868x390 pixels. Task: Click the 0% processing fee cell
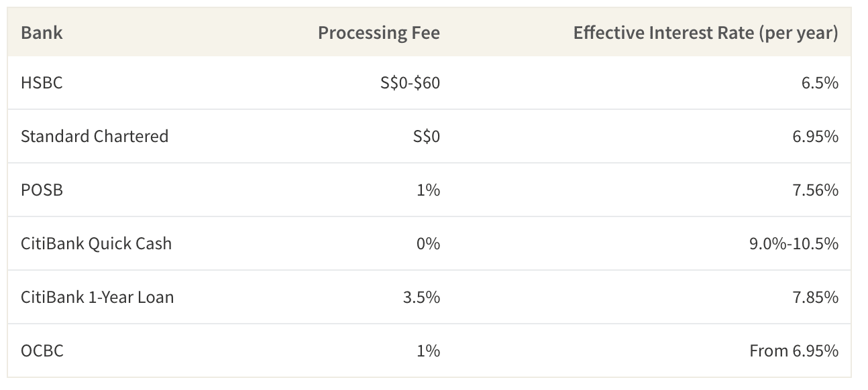(428, 243)
